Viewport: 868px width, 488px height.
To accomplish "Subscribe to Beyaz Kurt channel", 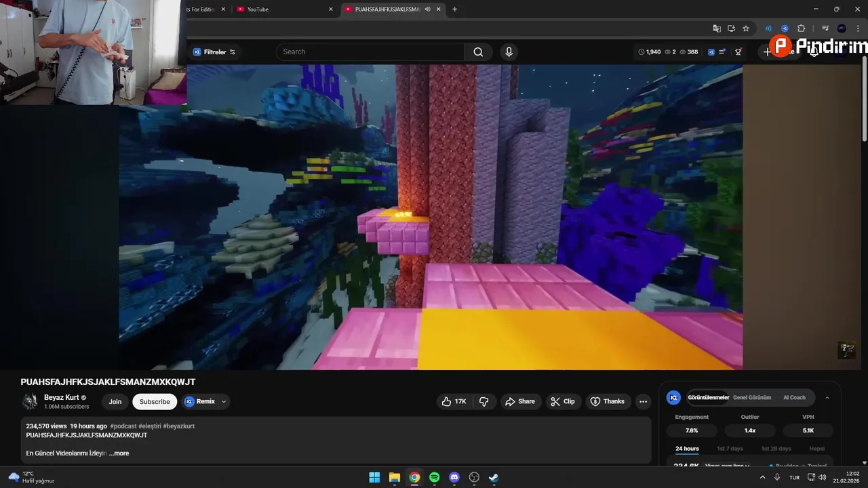I will coord(155,401).
